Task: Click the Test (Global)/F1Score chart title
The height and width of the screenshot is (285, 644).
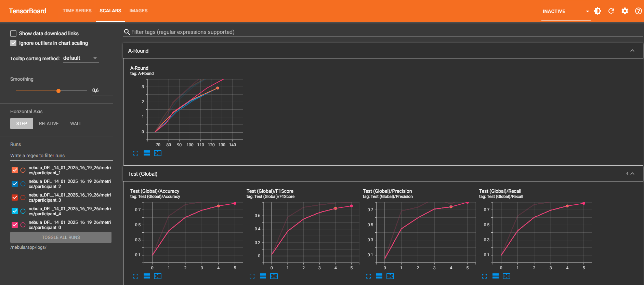Action: click(270, 191)
